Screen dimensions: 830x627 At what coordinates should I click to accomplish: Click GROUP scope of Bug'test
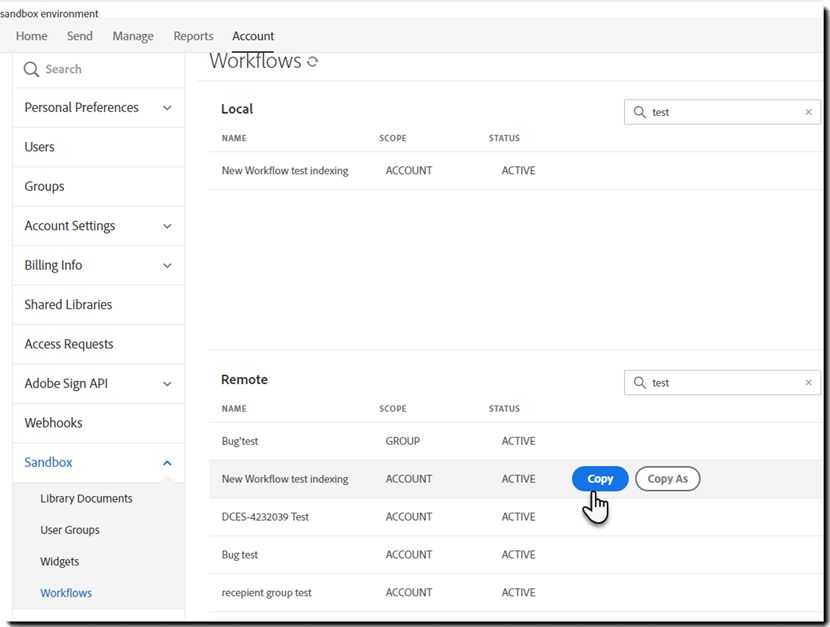(x=402, y=441)
